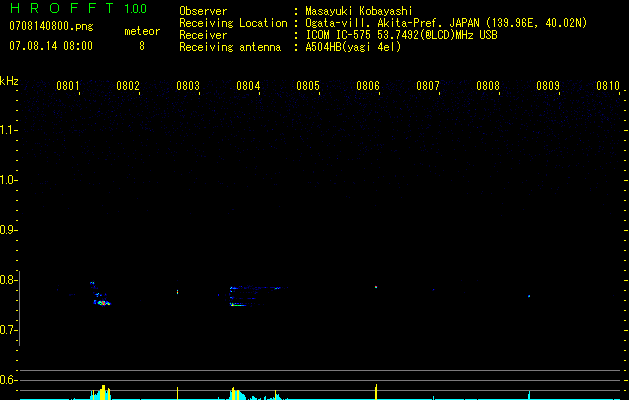Click the Receiving Location label
The width and height of the screenshot is (629, 400).
point(233,23)
